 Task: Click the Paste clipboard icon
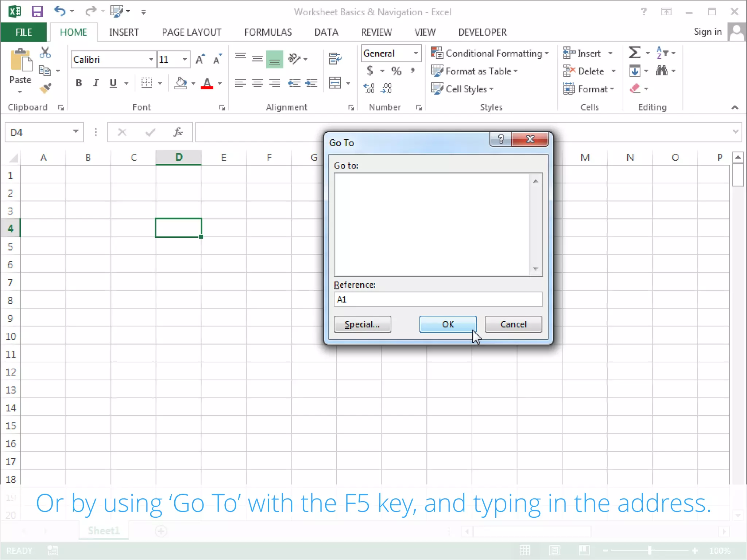[21, 60]
